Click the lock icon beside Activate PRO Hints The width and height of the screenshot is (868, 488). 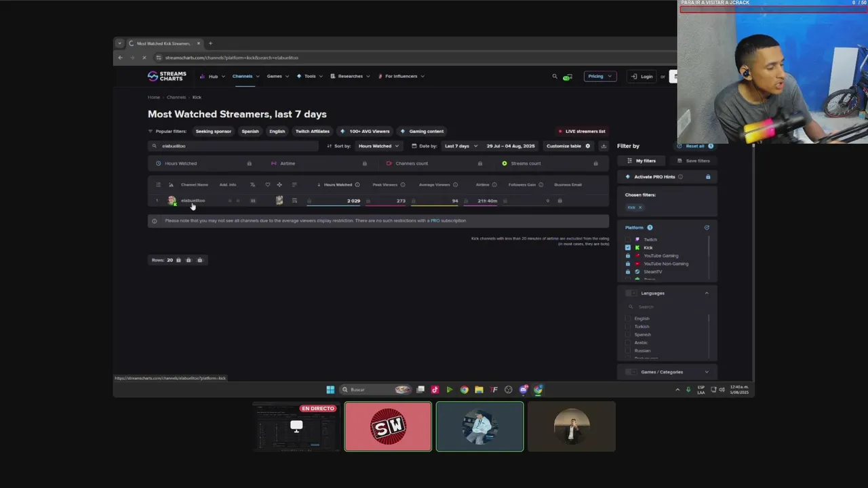[708, 177]
